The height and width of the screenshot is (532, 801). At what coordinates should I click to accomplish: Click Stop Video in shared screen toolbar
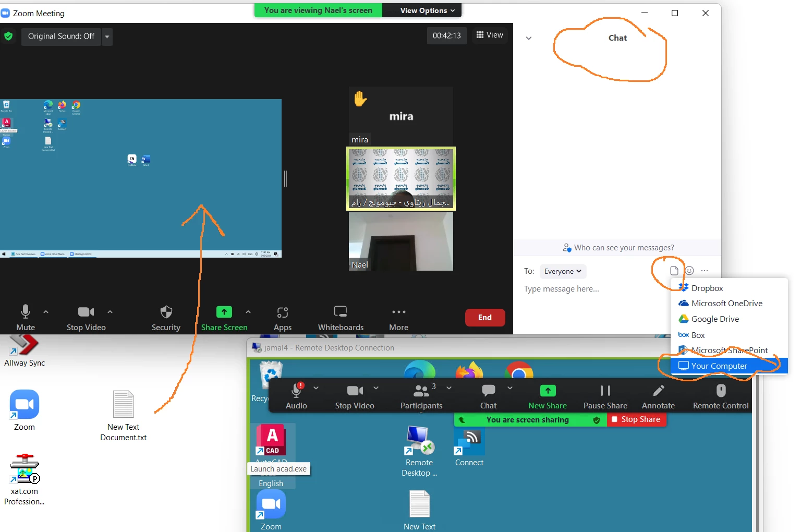point(355,396)
